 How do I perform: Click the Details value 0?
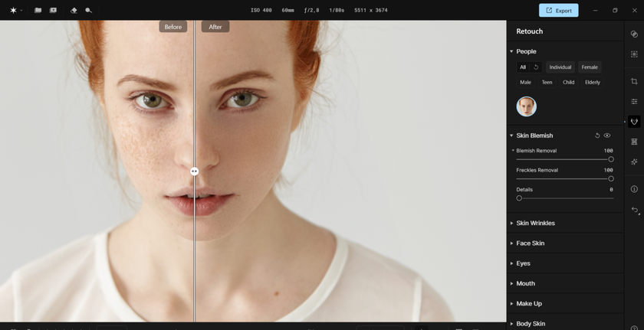[x=611, y=189]
